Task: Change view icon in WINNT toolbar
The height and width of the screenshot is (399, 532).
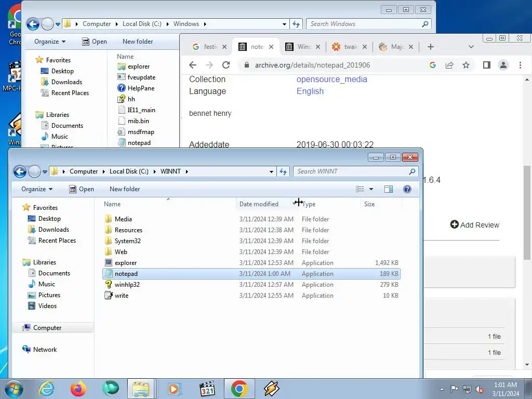Action: tap(360, 189)
